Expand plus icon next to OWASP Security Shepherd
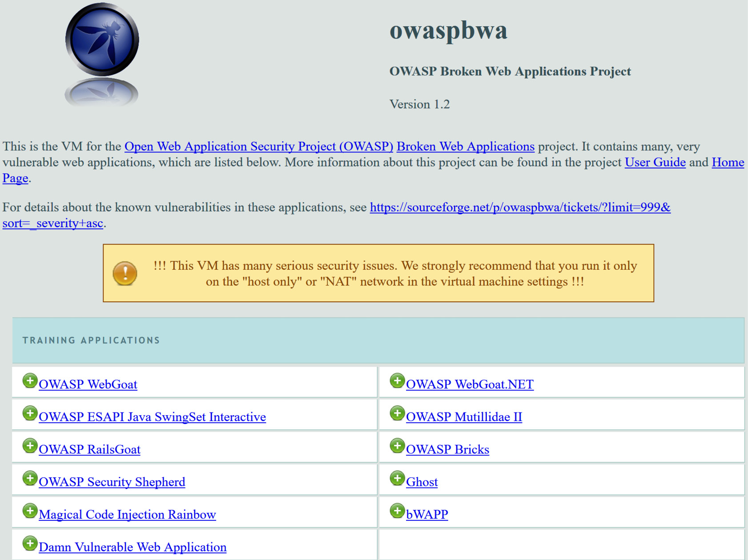This screenshot has height=560, width=748. pos(30,479)
